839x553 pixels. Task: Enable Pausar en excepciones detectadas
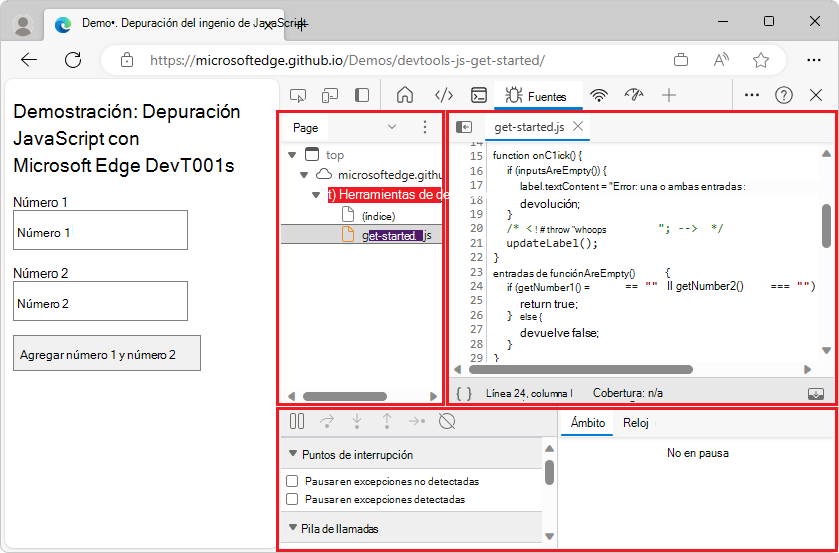[x=292, y=499]
